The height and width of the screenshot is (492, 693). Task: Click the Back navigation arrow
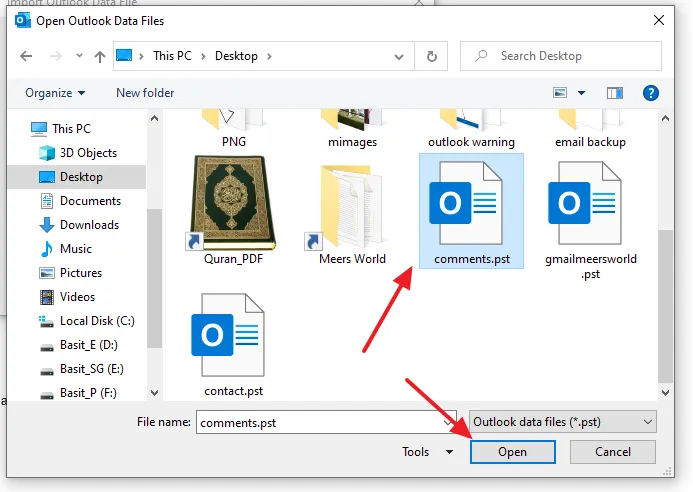coord(26,56)
